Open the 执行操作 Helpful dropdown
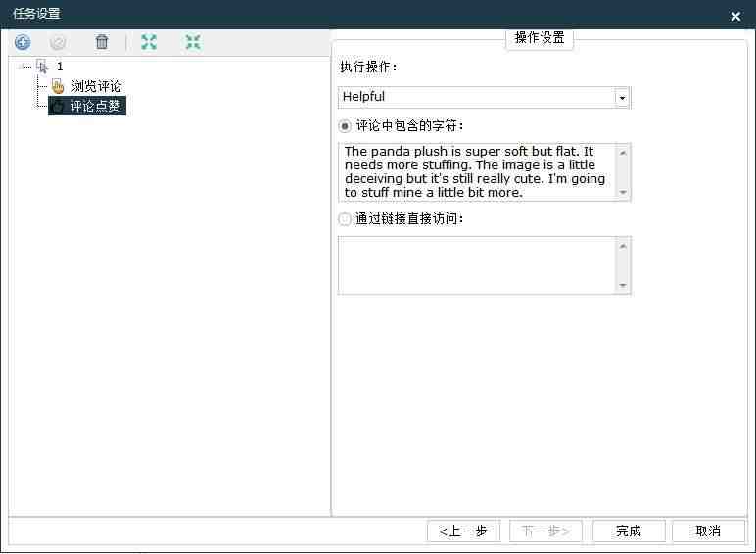The image size is (756, 554). pos(484,97)
